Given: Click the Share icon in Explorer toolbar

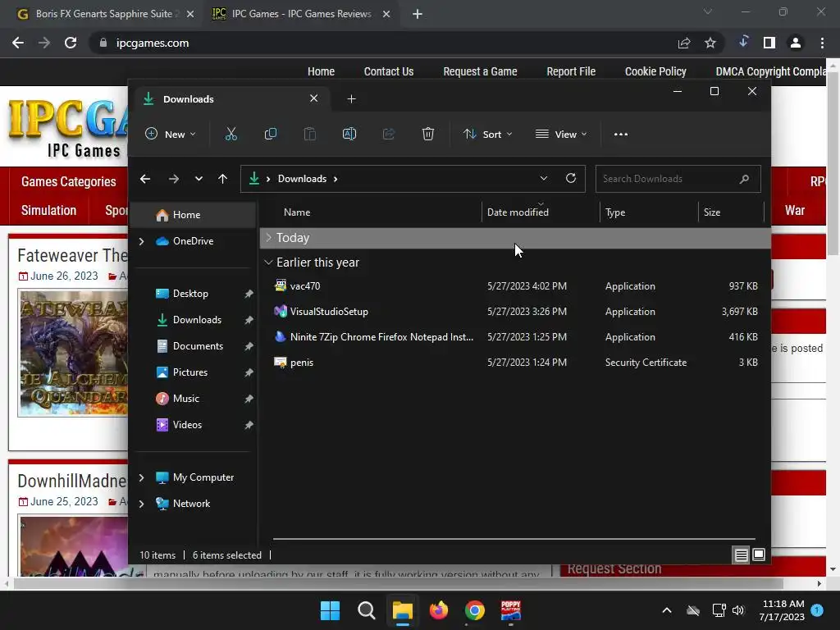Looking at the screenshot, I should [x=388, y=134].
